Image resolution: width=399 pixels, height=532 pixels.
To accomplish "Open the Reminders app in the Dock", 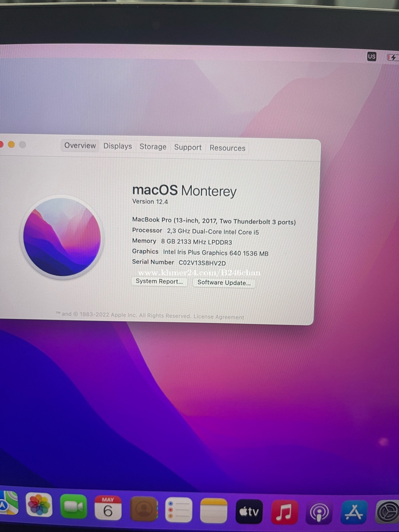I will 179,510.
